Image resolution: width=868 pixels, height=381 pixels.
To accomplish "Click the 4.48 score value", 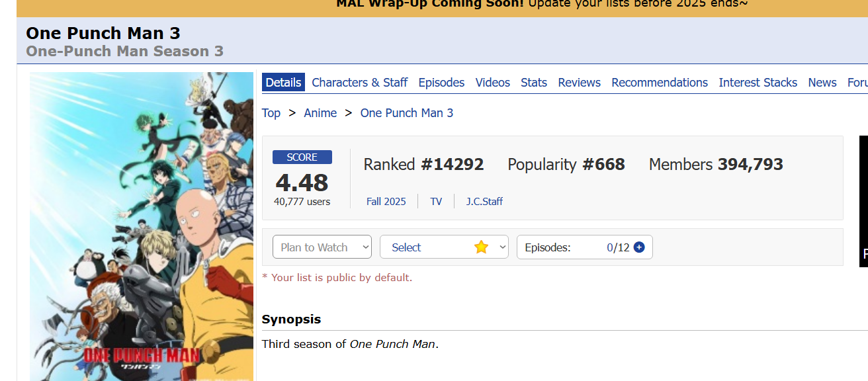I will (x=302, y=183).
